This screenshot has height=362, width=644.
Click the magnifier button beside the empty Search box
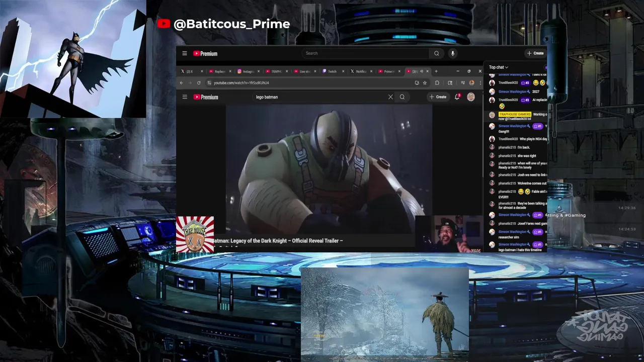point(436,53)
